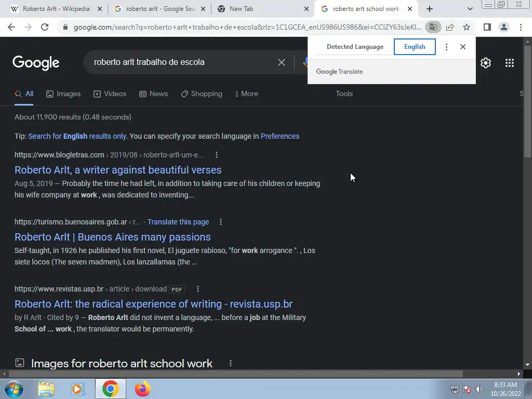
Task: Reload the current page
Action: (x=45, y=27)
